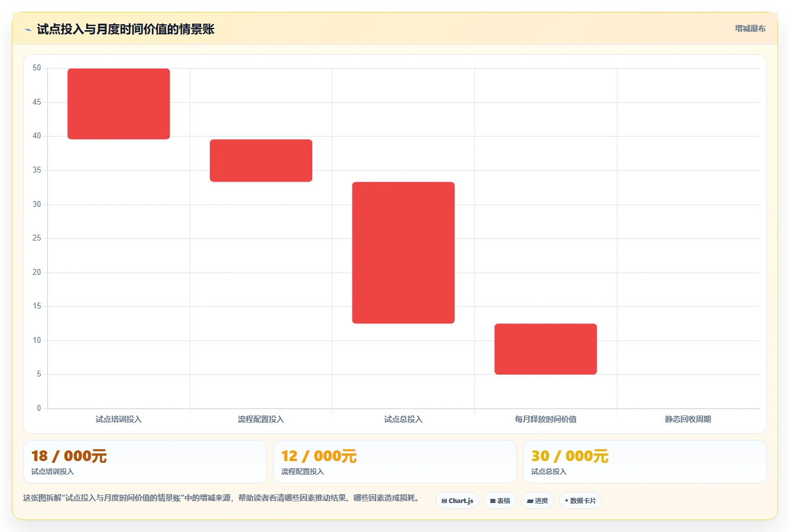
Task: Click the chart title 试点投入与月度时间价值的情景账
Action: pos(125,29)
